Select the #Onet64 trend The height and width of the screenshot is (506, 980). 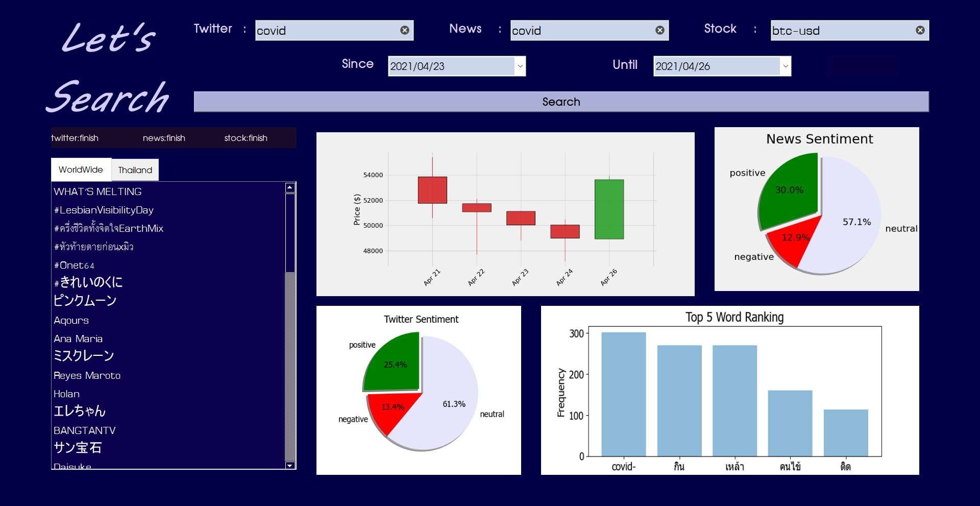point(75,265)
